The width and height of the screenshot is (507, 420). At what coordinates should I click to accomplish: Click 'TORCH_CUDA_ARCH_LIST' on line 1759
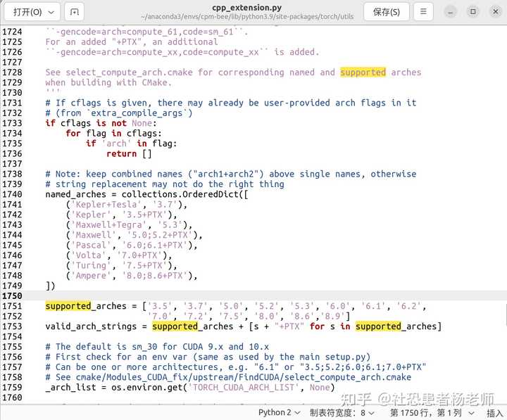pyautogui.click(x=243, y=387)
